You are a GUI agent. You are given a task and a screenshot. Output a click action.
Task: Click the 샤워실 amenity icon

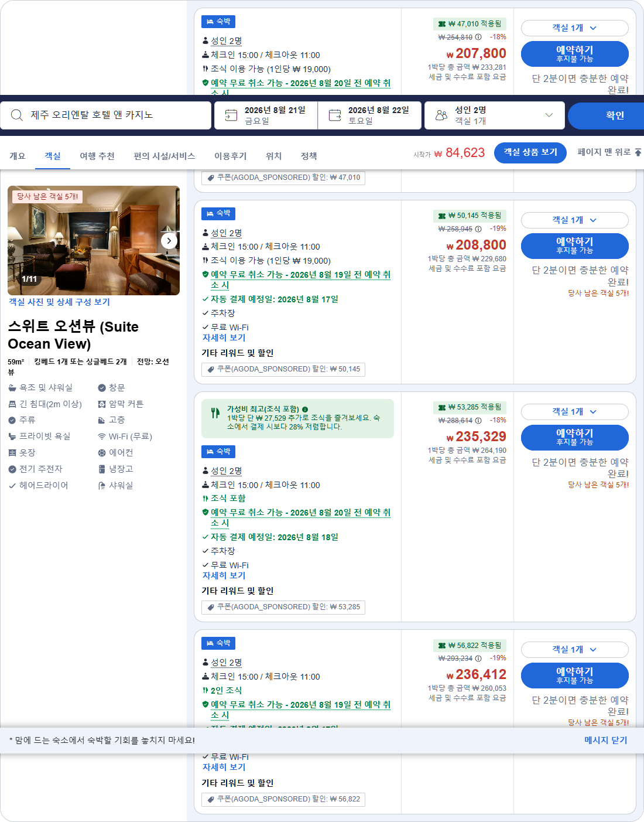click(x=102, y=485)
